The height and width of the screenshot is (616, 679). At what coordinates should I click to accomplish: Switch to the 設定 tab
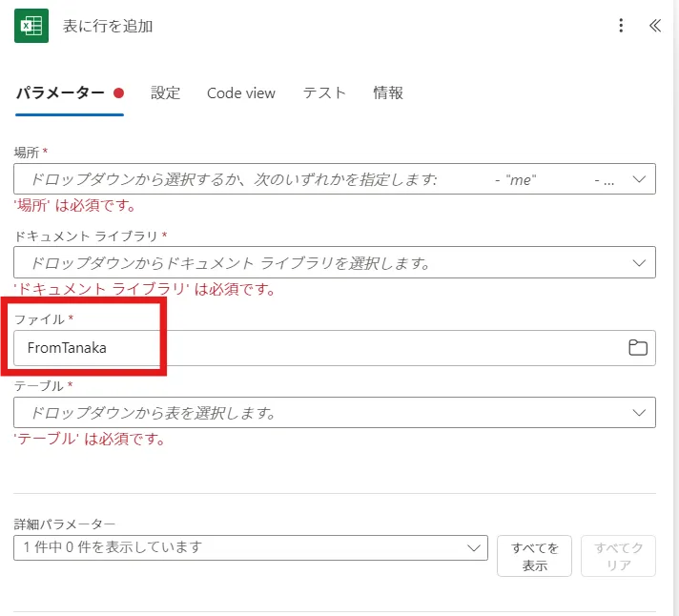pos(165,92)
